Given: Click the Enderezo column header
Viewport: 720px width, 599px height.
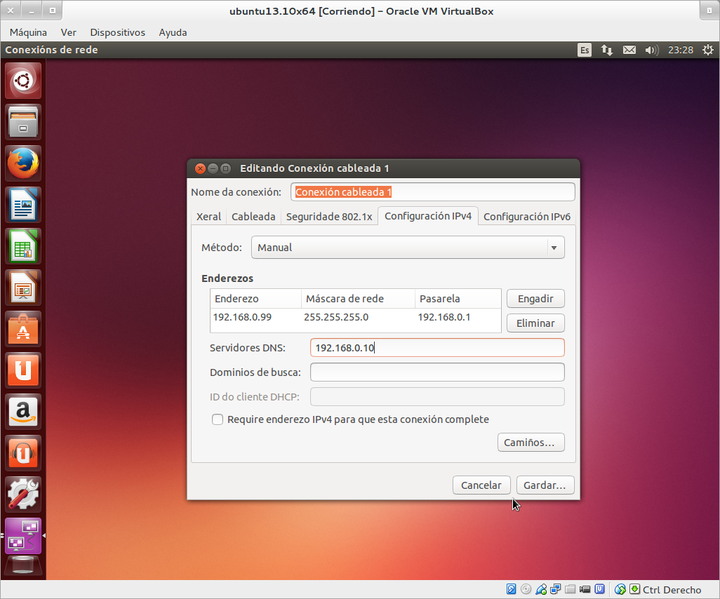Looking at the screenshot, I should (x=256, y=299).
